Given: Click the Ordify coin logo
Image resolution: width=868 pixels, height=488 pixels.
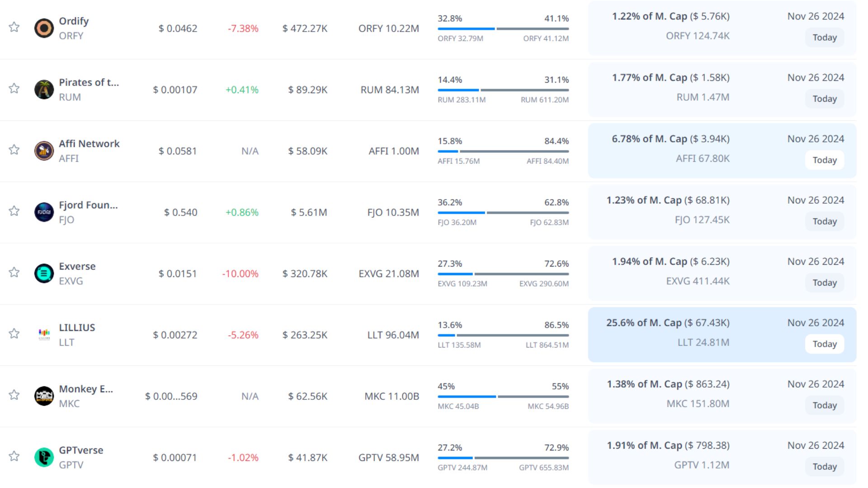Looking at the screenshot, I should click(44, 28).
